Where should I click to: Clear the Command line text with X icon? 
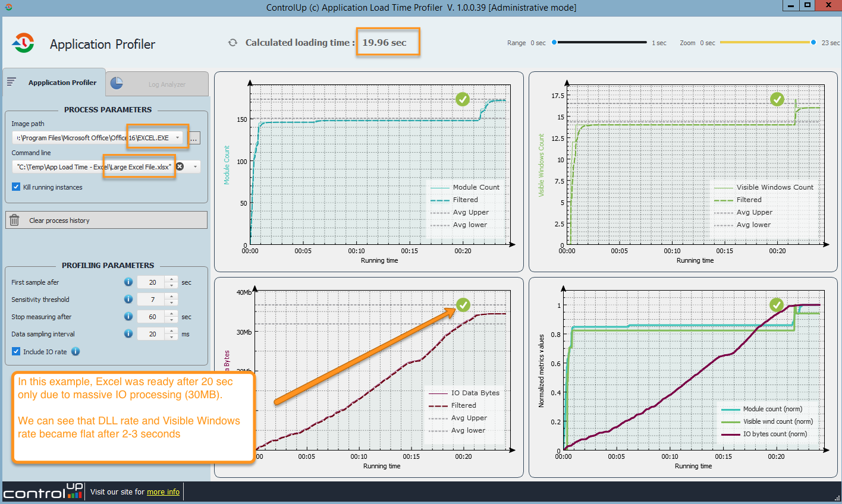tap(180, 167)
